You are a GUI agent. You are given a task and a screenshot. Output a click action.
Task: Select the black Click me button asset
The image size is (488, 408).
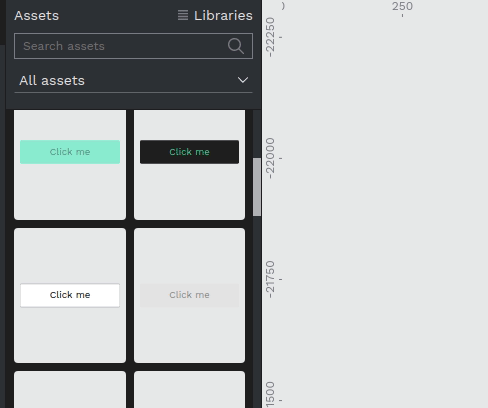(x=189, y=152)
